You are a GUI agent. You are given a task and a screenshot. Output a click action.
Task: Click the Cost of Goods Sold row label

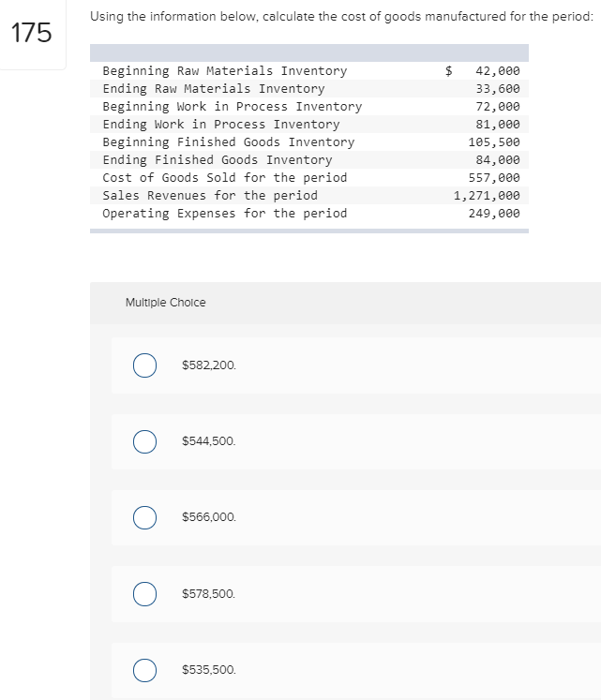pyautogui.click(x=224, y=178)
